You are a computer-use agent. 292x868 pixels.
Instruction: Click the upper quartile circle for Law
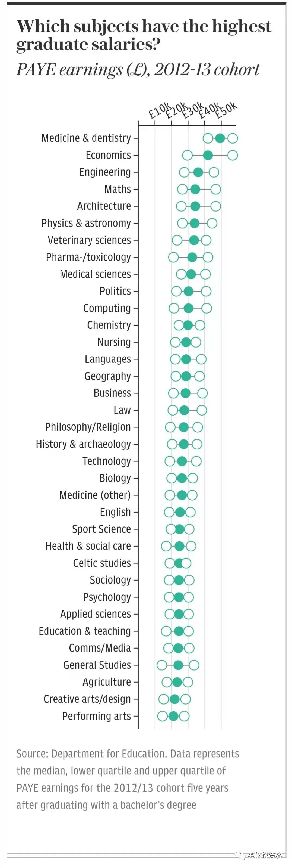click(x=202, y=410)
